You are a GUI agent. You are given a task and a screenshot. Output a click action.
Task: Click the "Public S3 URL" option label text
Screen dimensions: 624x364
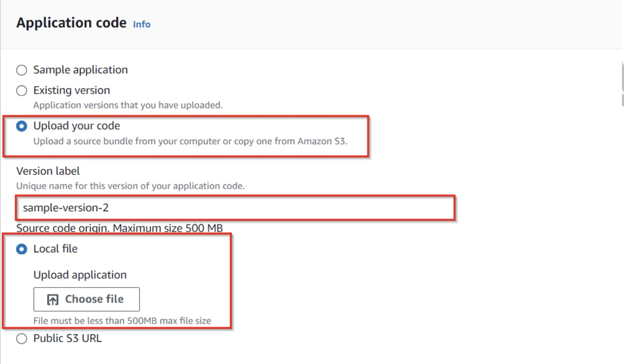67,339
